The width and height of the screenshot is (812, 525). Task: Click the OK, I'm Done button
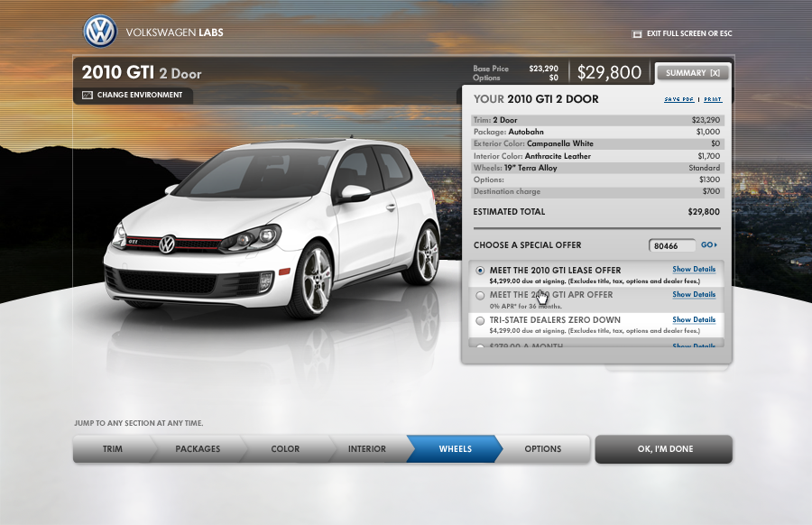pyautogui.click(x=664, y=449)
